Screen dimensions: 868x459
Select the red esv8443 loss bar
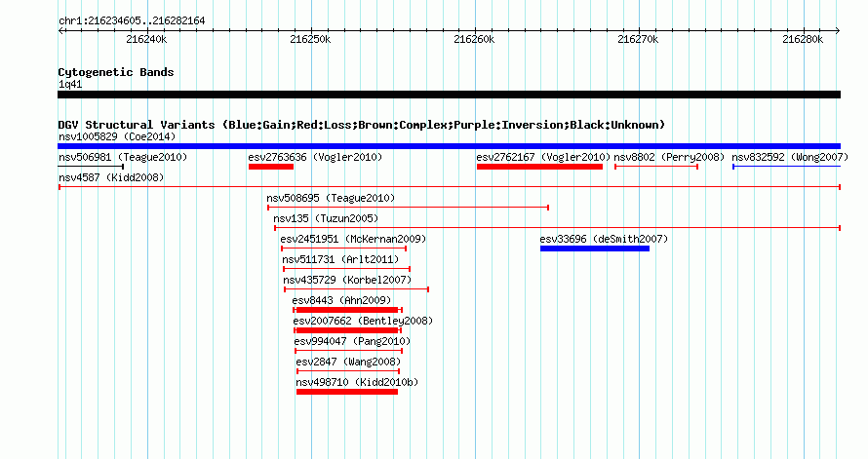pos(347,310)
